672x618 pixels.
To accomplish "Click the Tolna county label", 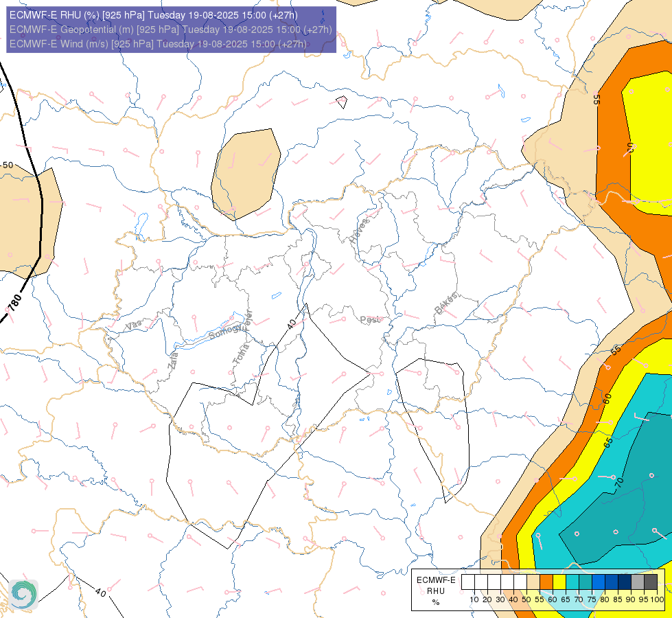I will [241, 354].
